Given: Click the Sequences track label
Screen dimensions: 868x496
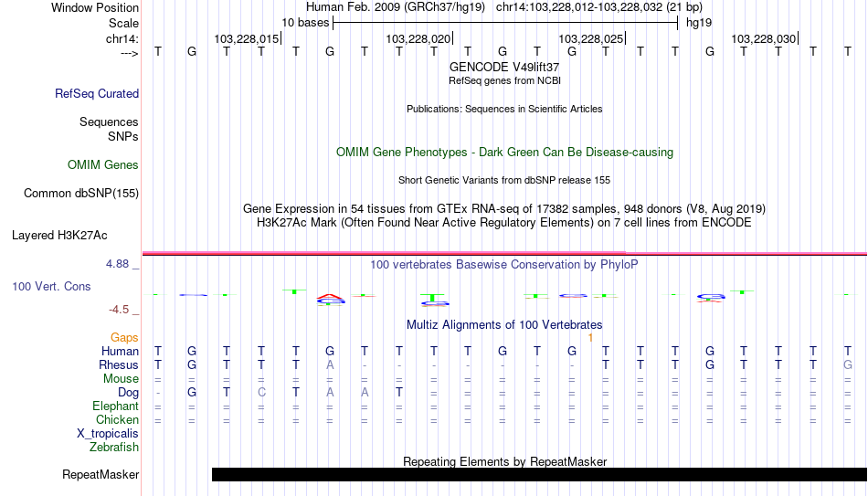Looking at the screenshot, I should (109, 121).
